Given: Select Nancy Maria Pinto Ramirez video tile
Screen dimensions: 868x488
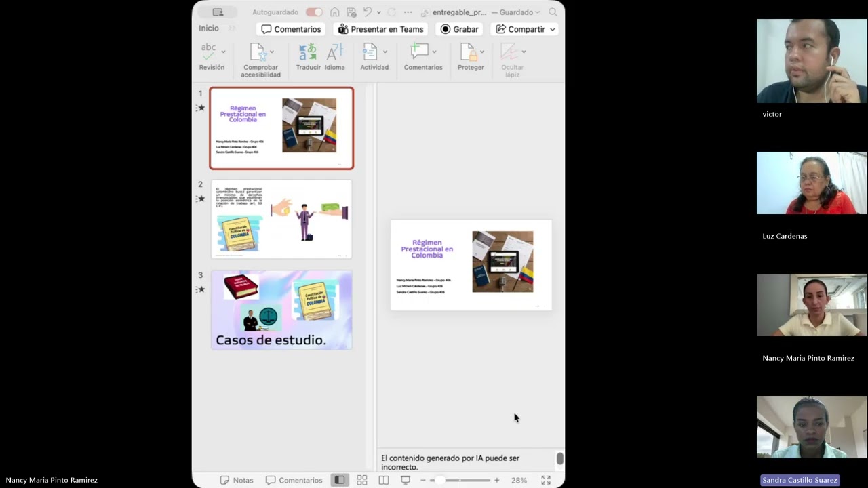Looking at the screenshot, I should 812,305.
